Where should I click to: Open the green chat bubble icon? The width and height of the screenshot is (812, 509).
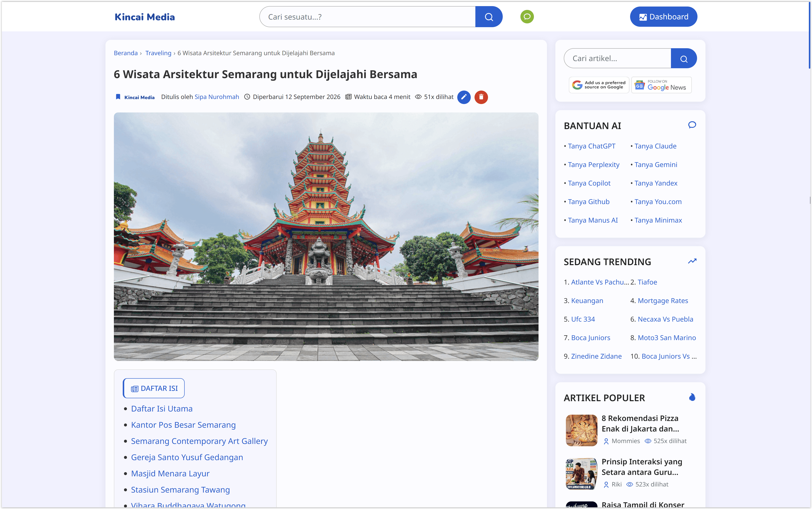coord(527,17)
